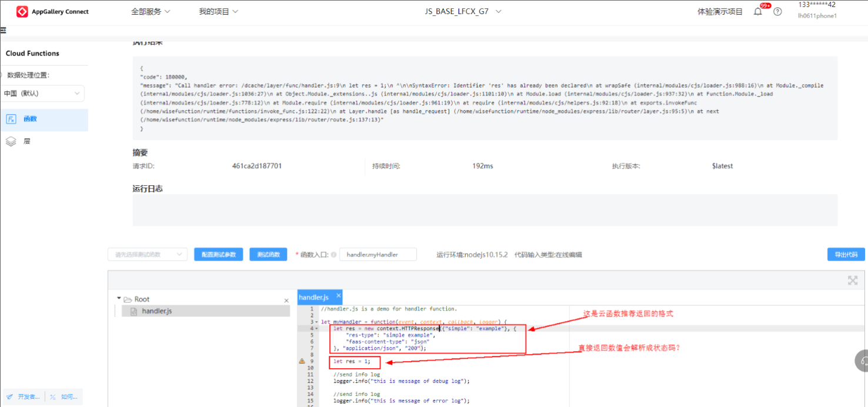Viewport: 868px width, 407px height.
Task: Click the 192ms duration value
Action: click(483, 166)
